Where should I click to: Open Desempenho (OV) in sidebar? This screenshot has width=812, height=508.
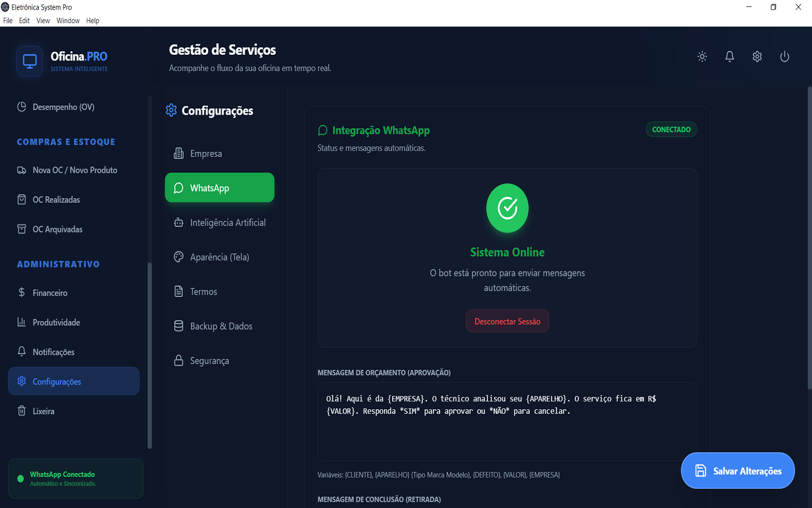tap(74, 107)
